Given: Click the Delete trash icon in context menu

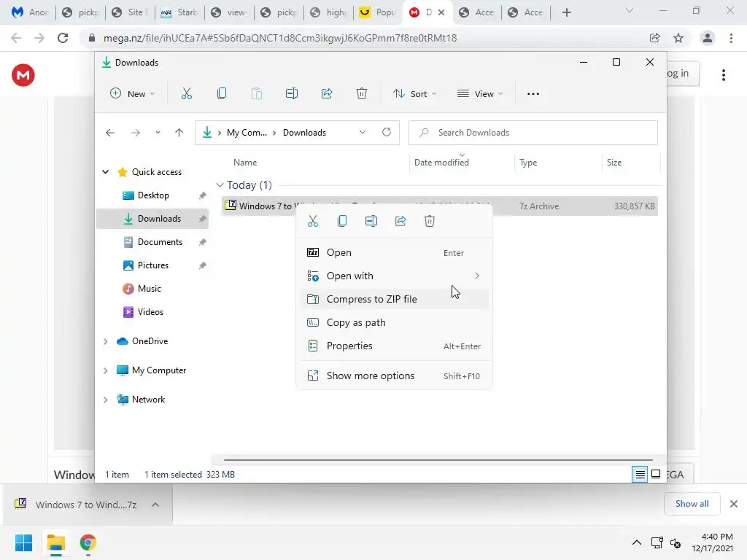Looking at the screenshot, I should tap(430, 221).
